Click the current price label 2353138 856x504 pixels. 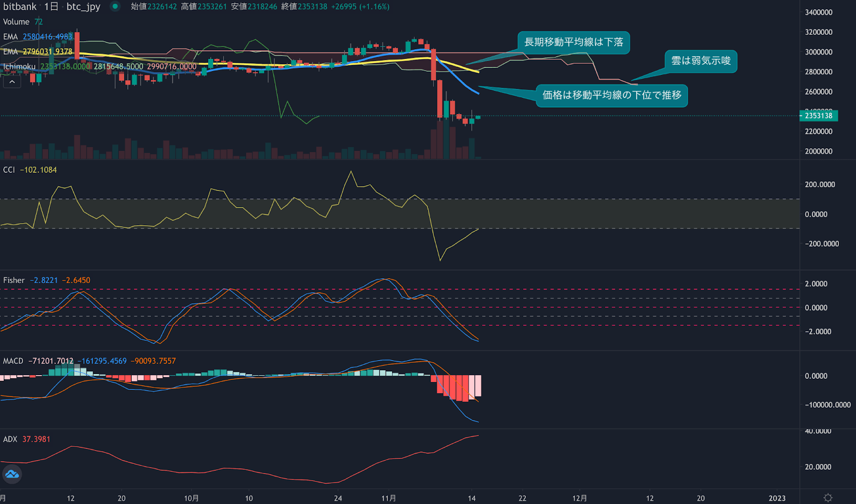point(819,116)
